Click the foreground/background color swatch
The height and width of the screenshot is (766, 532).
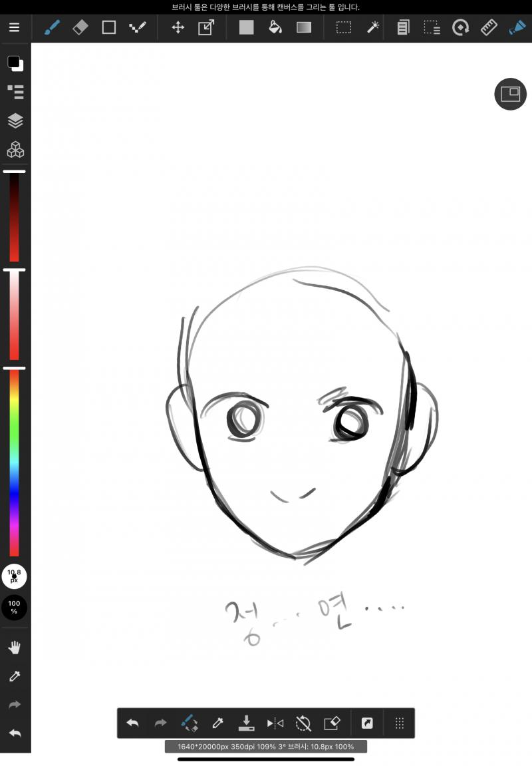15,63
